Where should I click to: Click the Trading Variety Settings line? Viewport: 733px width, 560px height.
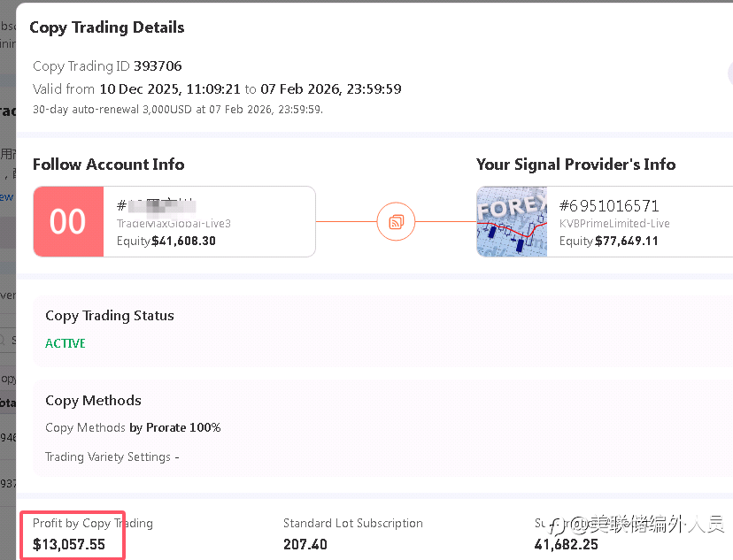[112, 456]
